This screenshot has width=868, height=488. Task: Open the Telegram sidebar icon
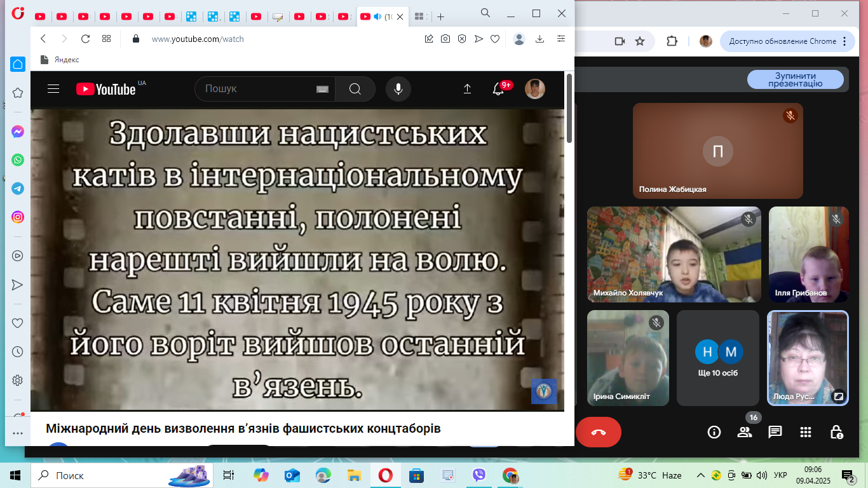(x=18, y=189)
